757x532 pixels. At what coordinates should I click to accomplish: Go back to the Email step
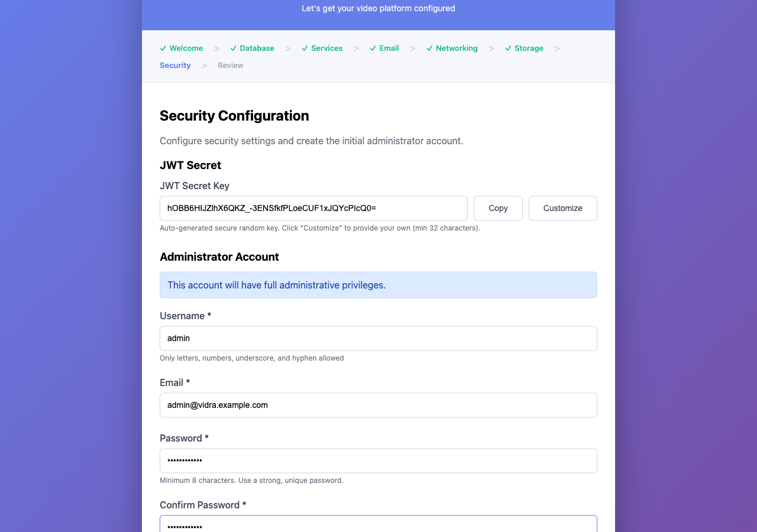(x=389, y=48)
